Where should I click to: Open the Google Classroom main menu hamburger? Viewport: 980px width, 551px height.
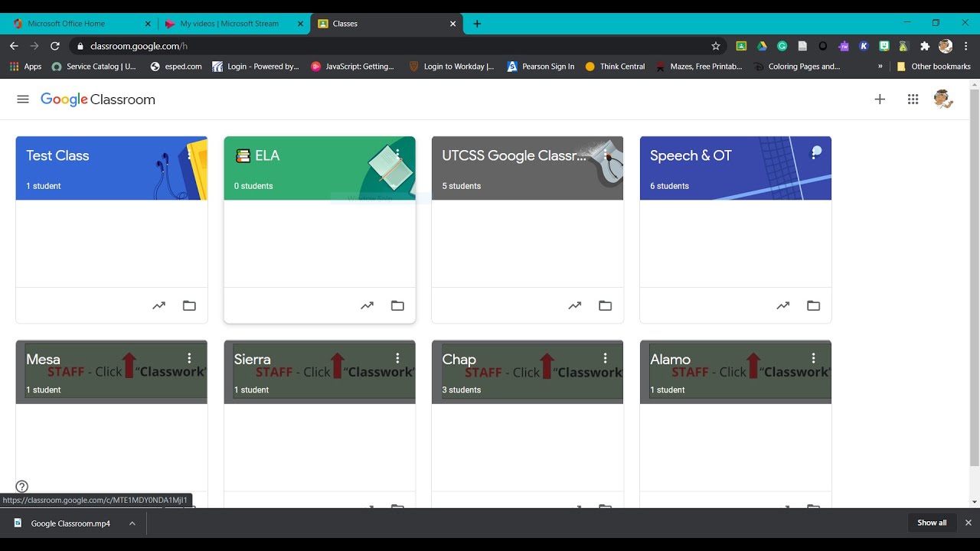[23, 99]
